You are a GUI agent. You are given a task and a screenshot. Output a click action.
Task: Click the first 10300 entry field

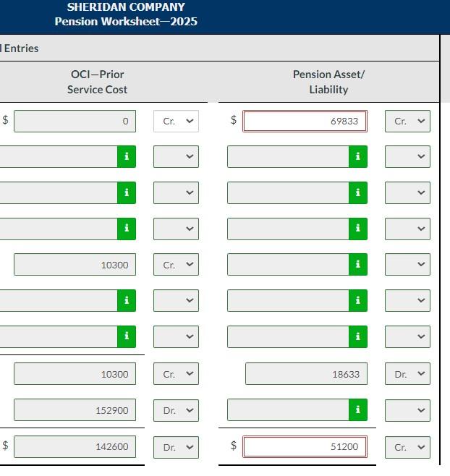point(75,265)
